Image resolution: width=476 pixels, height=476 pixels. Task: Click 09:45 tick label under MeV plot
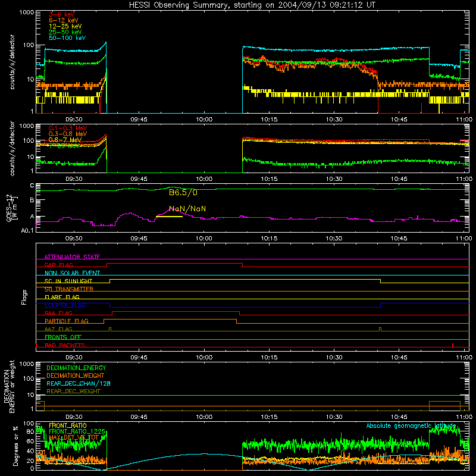139,179
